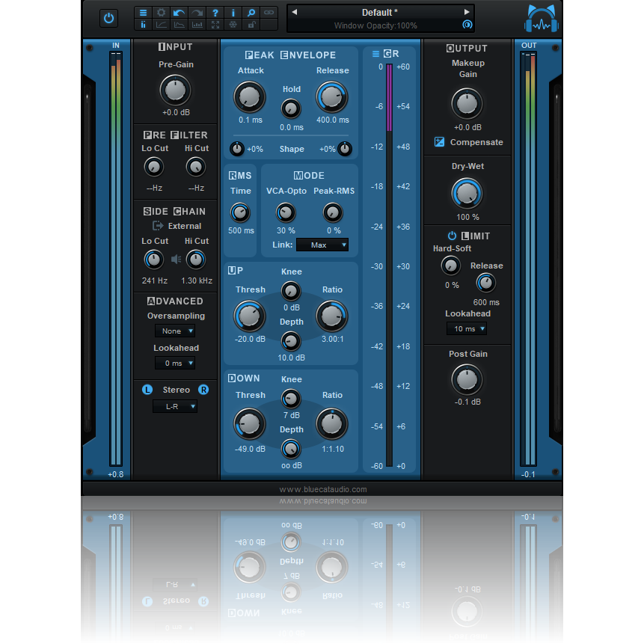
Task: Open help via the question mark icon
Action: pos(215,12)
